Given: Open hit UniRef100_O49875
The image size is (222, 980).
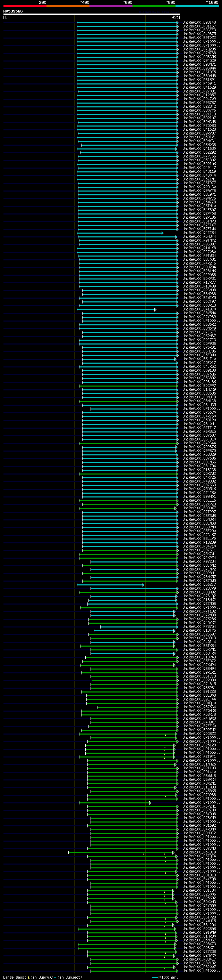Looking at the screenshot, I should tap(199, 34).
